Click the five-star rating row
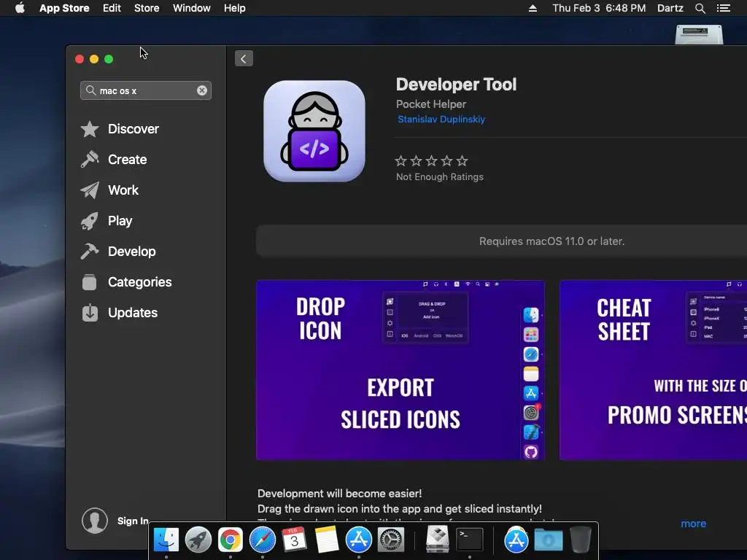Image resolution: width=747 pixels, height=560 pixels. tap(432, 161)
